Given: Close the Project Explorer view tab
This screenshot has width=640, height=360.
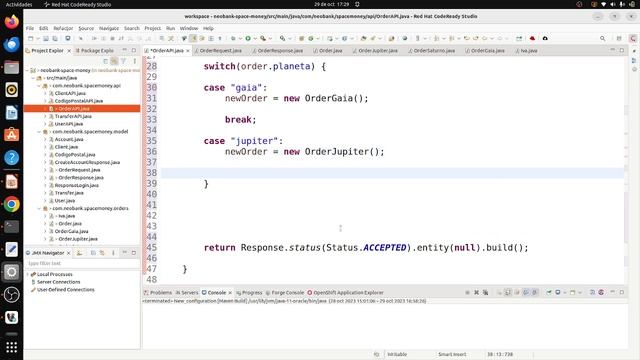Looking at the screenshot, I should pyautogui.click(x=69, y=51).
